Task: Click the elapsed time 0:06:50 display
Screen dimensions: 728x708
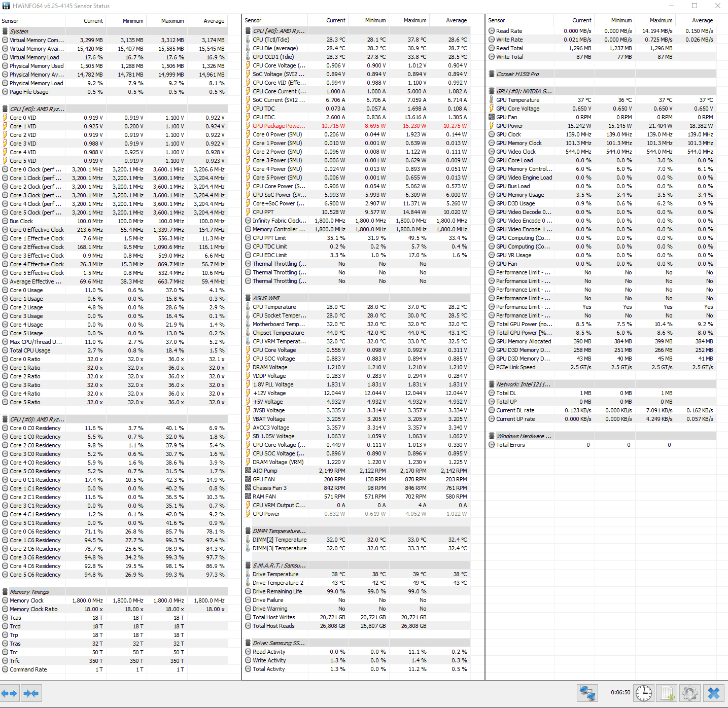Action: pos(620,692)
